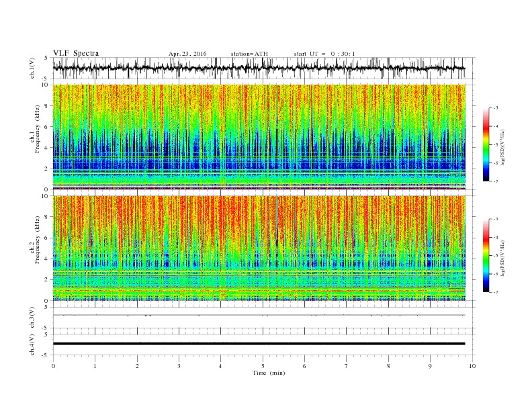Click the "3" tick on the time axis

[x=179, y=366]
